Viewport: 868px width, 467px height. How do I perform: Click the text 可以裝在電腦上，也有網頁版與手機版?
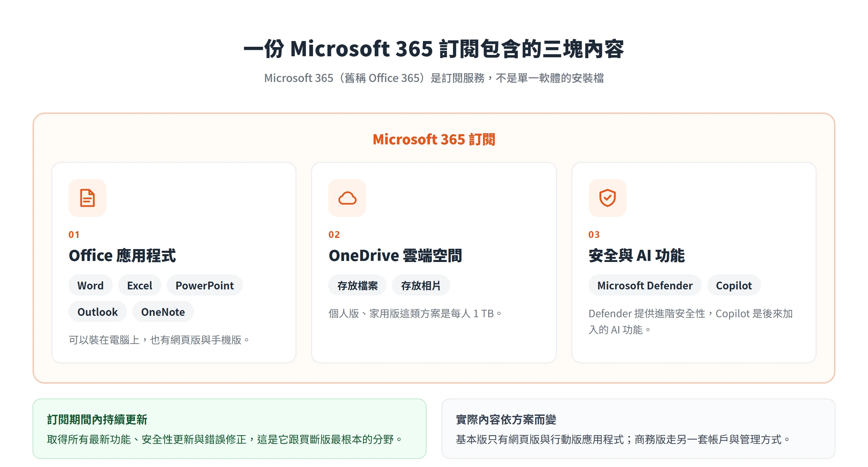click(159, 340)
